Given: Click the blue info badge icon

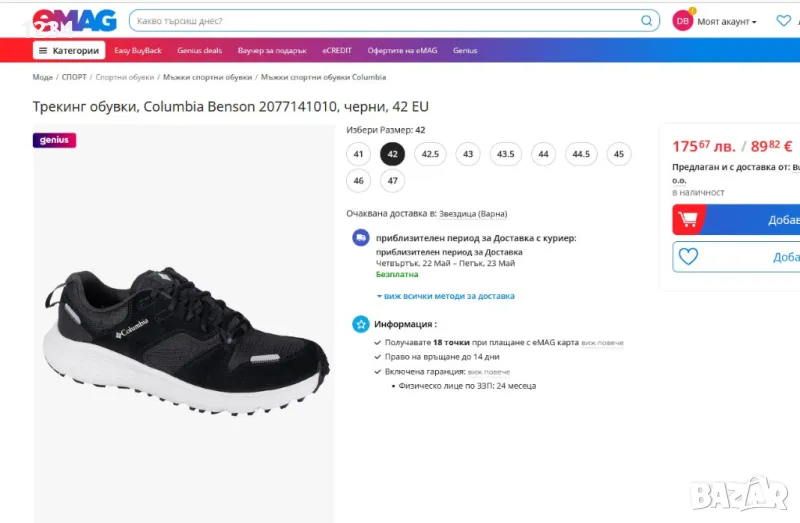Looking at the screenshot, I should pos(360,324).
